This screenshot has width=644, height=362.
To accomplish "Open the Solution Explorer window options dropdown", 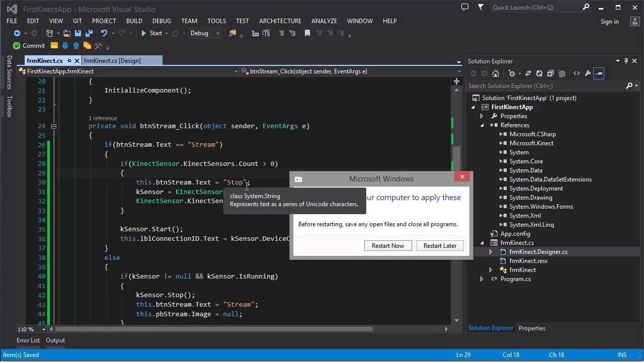I will click(x=618, y=61).
